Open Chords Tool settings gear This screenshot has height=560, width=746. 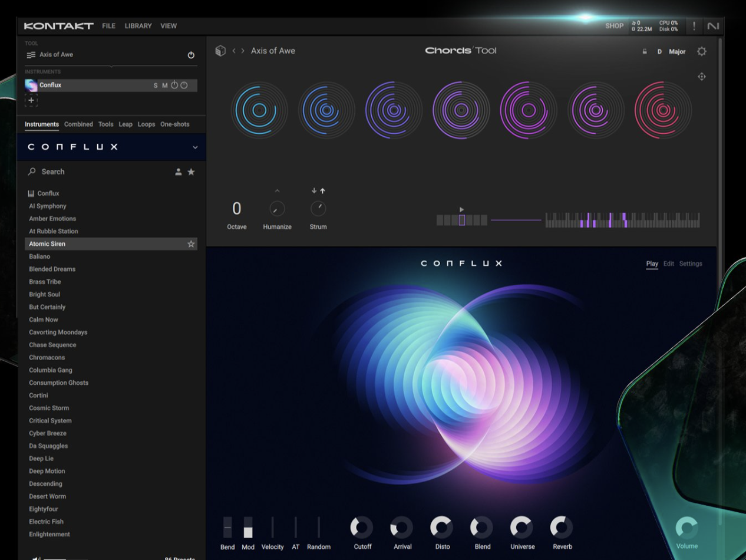(x=701, y=51)
